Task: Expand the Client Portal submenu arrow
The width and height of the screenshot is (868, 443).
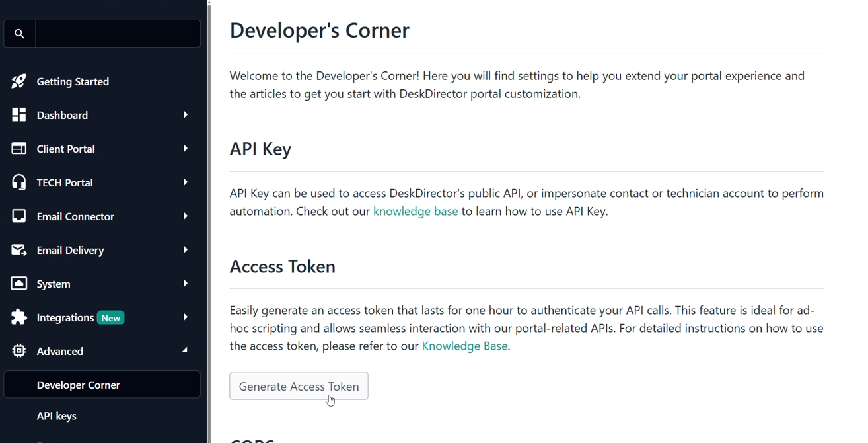Action: click(x=186, y=149)
